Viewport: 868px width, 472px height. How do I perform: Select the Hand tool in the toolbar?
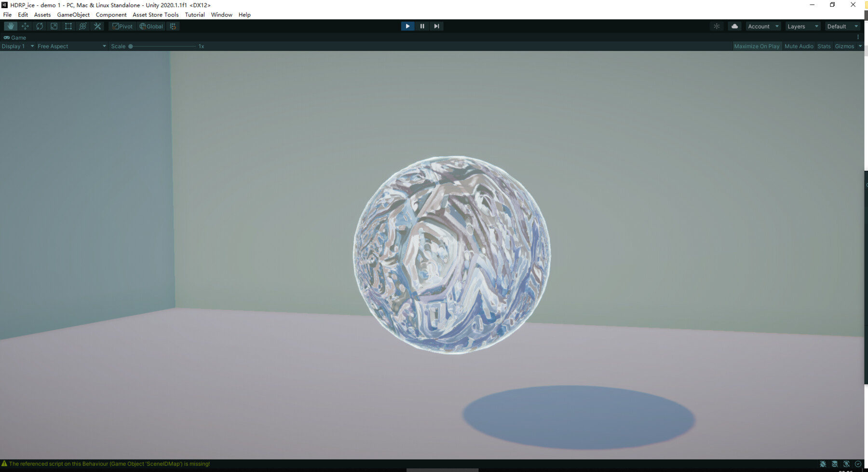11,26
